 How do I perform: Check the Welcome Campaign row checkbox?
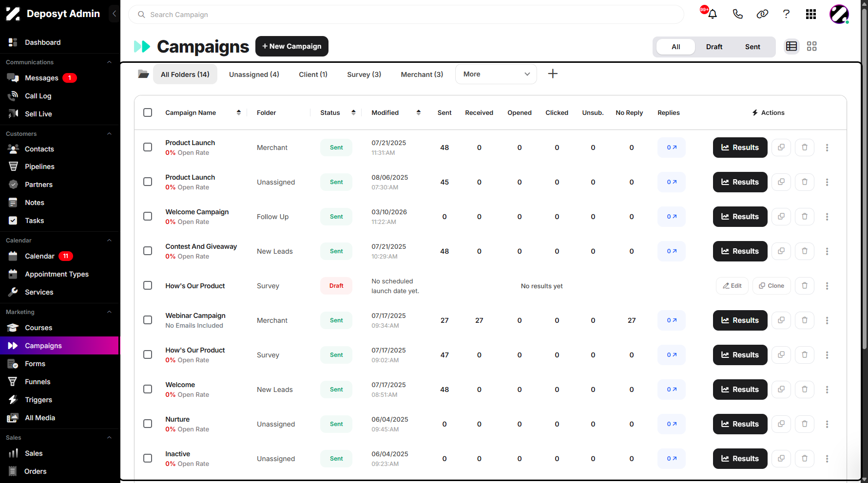(148, 216)
